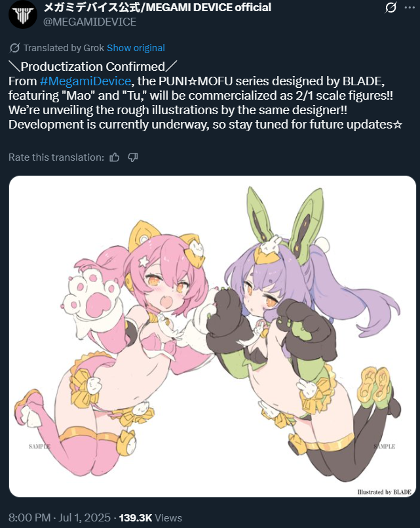The image size is (420, 528).
Task: Click the green rabbit ears in the illustration
Action: point(286,224)
